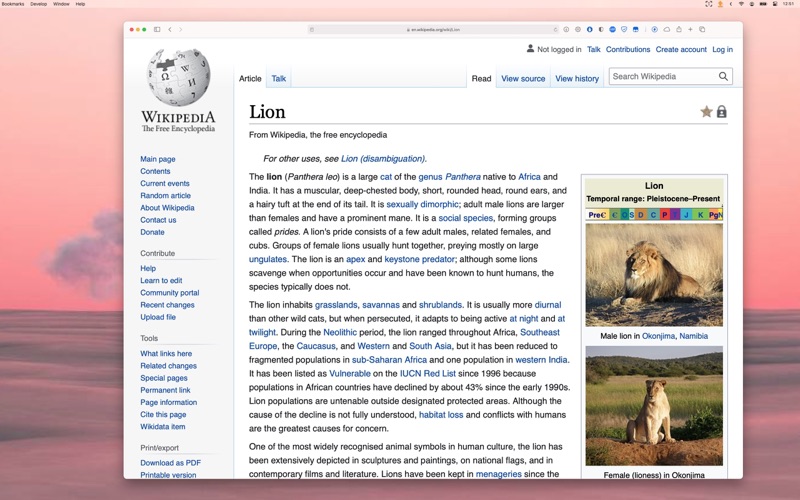800x500 pixels.
Task: Click the menu bar clock
Action: (x=788, y=4)
